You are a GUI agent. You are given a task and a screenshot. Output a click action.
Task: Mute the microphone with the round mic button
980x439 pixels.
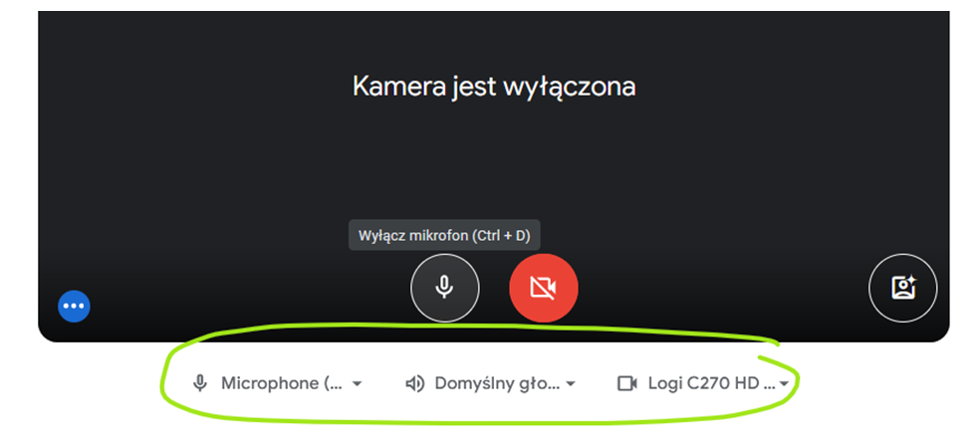(x=445, y=288)
